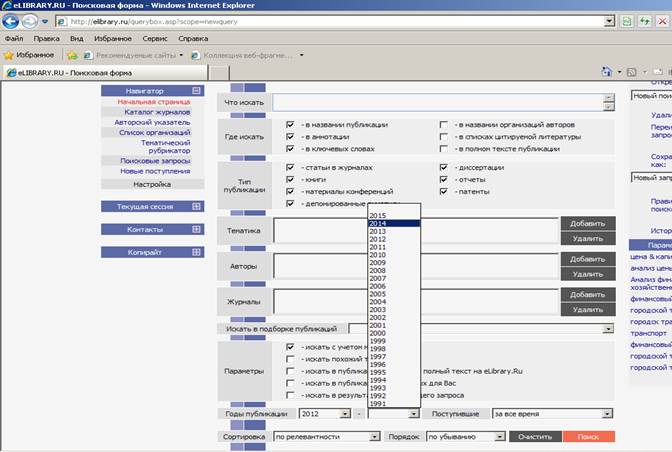
Task: Click the Home page icon in command bar
Action: tap(607, 72)
